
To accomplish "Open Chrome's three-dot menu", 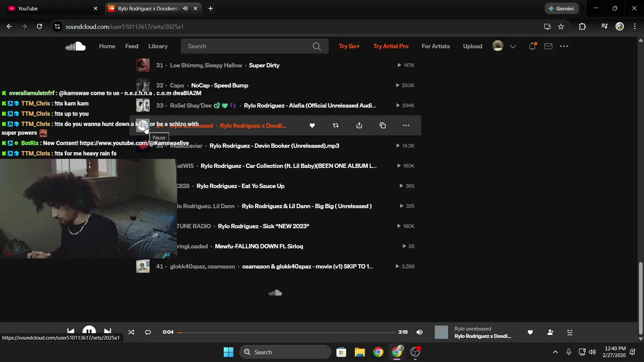I will [634, 27].
